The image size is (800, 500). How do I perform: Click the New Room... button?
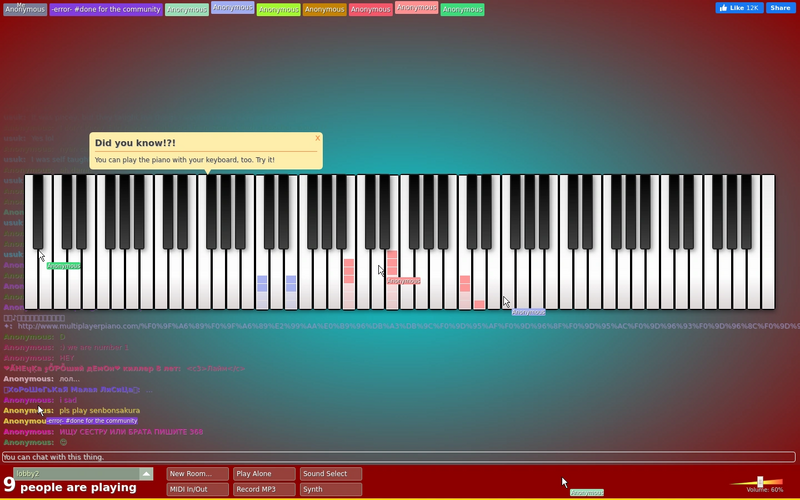point(197,474)
